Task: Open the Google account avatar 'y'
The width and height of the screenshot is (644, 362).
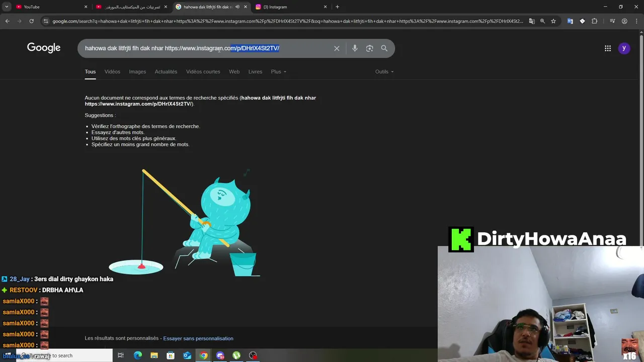Action: coord(624,48)
